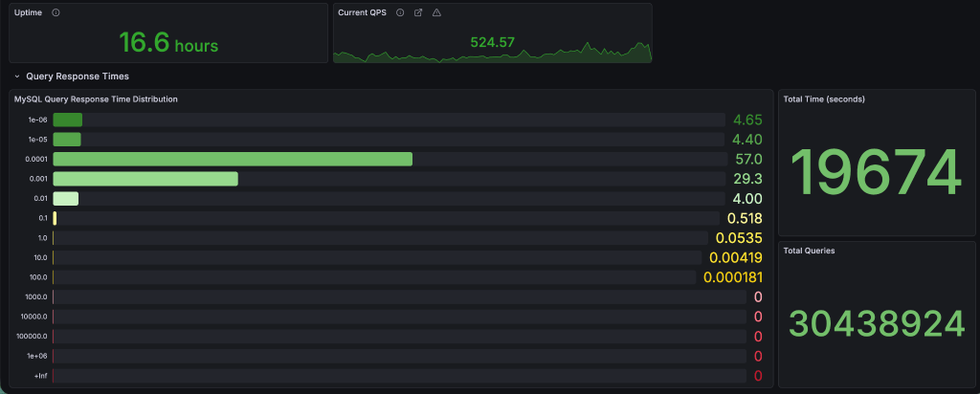Click the 524.57 QPS sparkline value
The width and height of the screenshot is (980, 394).
coord(492,42)
